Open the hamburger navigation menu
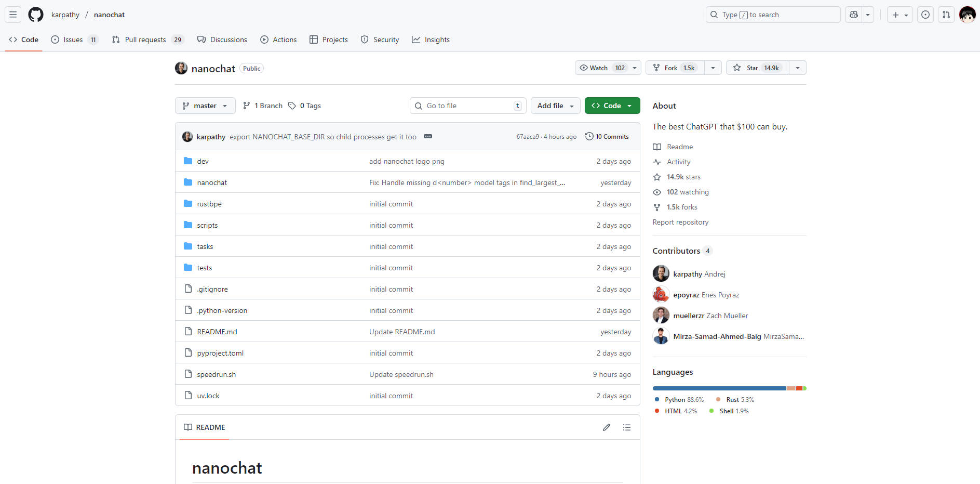The image size is (980, 484). pyautogui.click(x=13, y=15)
